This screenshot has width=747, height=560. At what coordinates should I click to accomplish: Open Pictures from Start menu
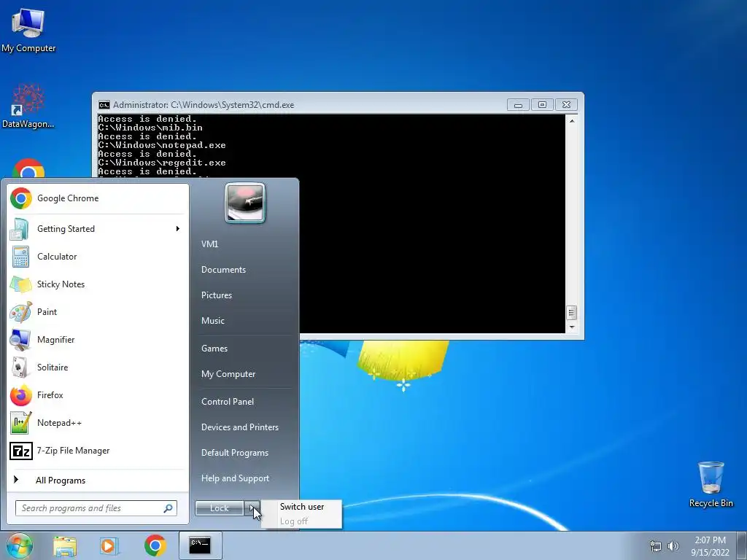(216, 295)
